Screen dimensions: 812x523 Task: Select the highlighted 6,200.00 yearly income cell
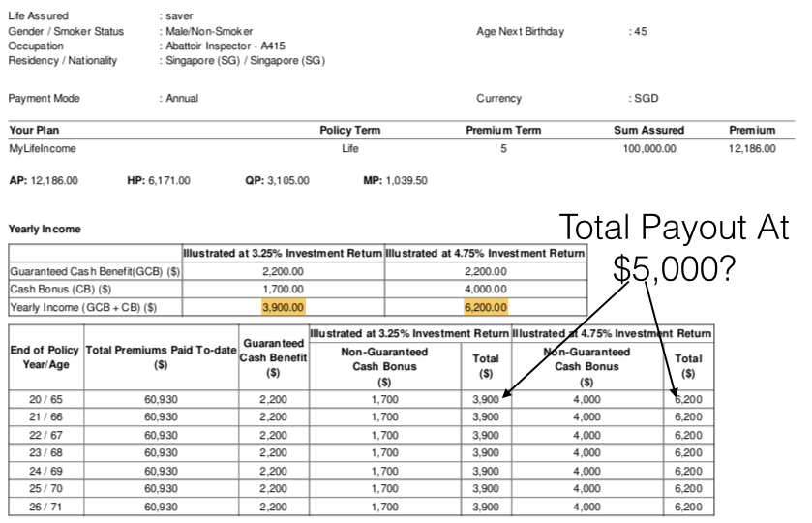pos(485,307)
